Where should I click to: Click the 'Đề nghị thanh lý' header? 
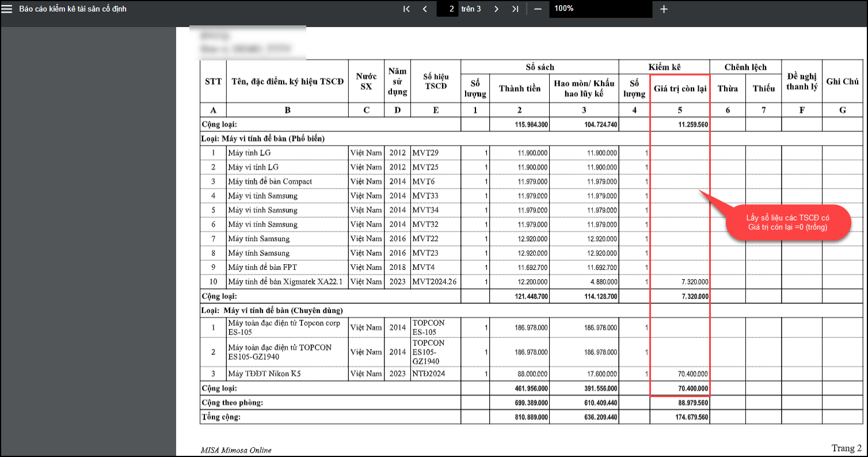(801, 81)
